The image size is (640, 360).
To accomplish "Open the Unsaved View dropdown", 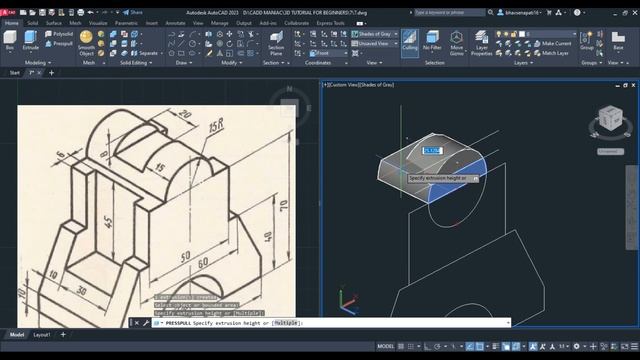I will coord(375,43).
